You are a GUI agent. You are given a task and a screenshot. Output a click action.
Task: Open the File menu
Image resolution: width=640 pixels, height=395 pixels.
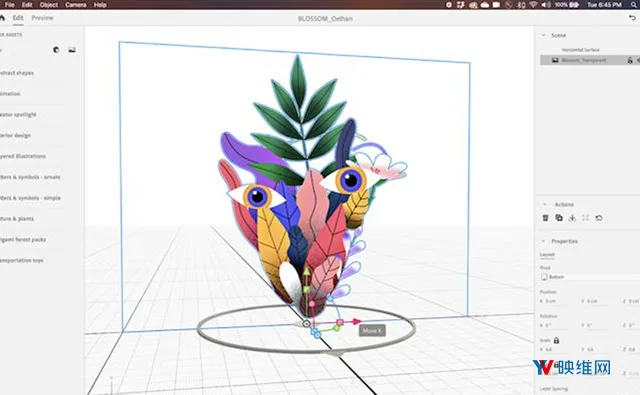(x=9, y=4)
